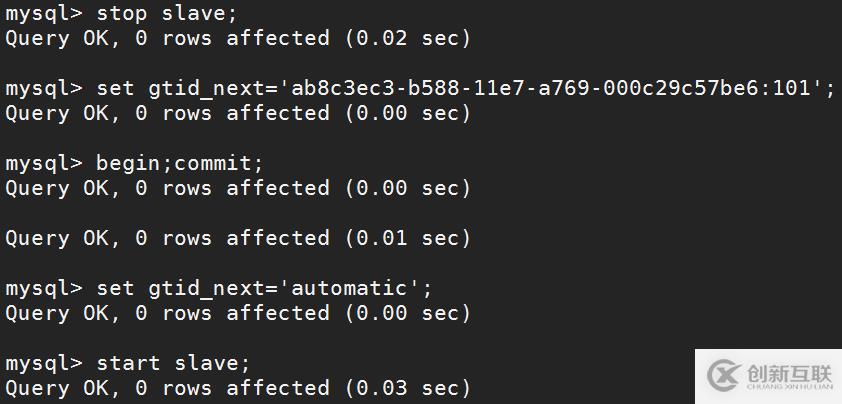Click the 创新互联 watermark logo icon
The image size is (842, 404).
(723, 374)
